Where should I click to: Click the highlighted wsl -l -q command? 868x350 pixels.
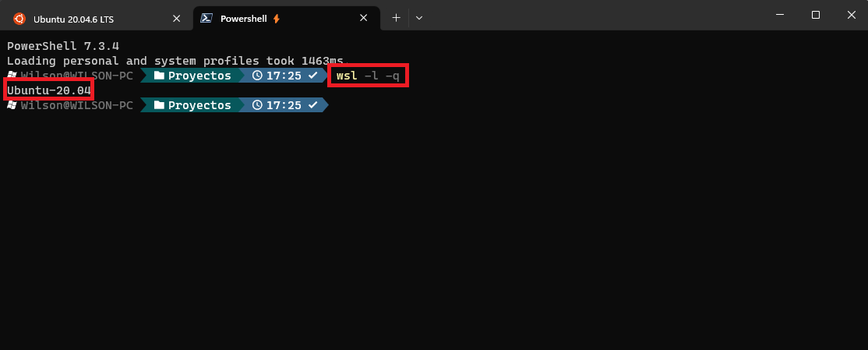click(x=368, y=76)
